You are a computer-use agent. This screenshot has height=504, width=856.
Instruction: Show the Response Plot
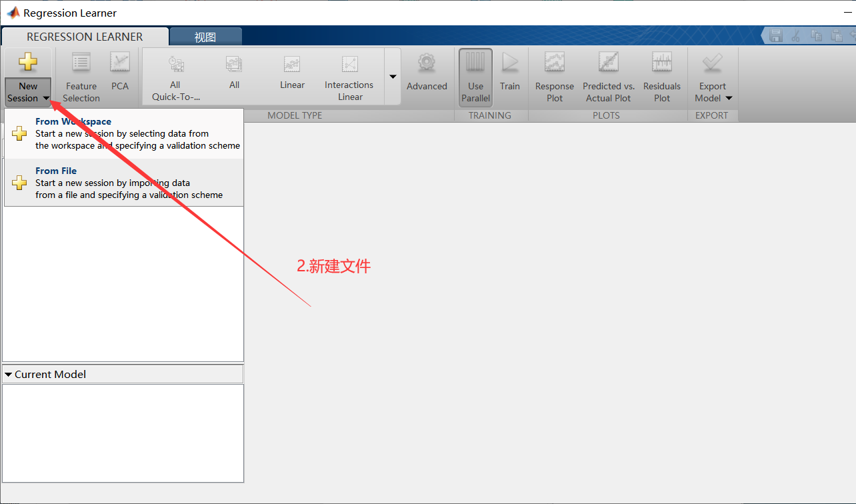(x=555, y=77)
